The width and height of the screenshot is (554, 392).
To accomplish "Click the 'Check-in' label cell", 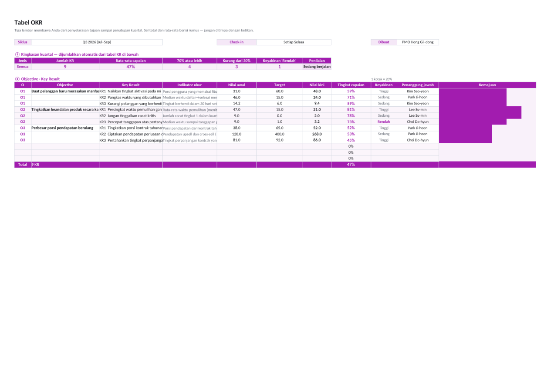I will tap(236, 42).
